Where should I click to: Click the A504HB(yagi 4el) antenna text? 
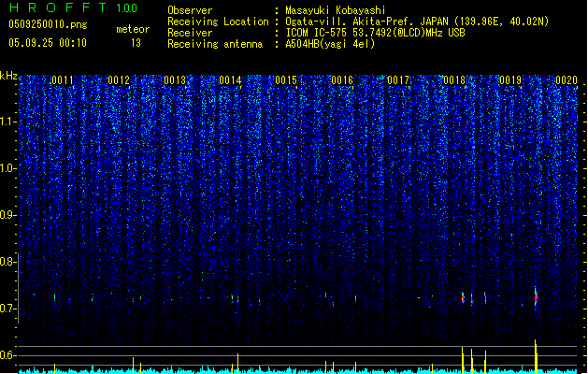click(x=330, y=44)
